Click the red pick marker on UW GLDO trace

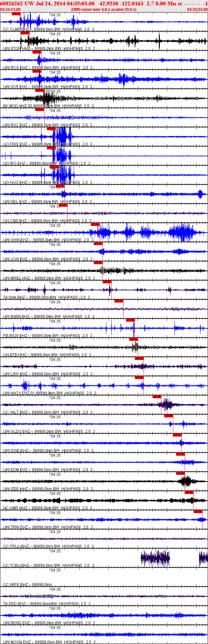168,416
